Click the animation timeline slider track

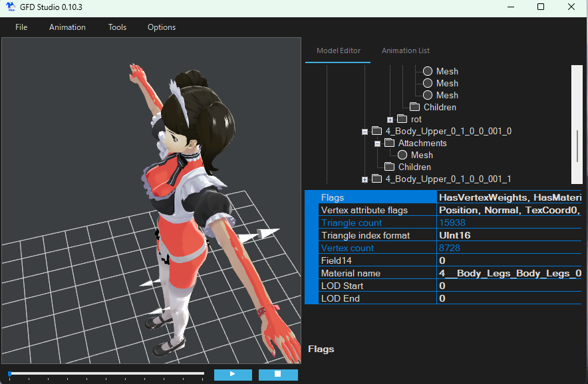tap(107, 373)
